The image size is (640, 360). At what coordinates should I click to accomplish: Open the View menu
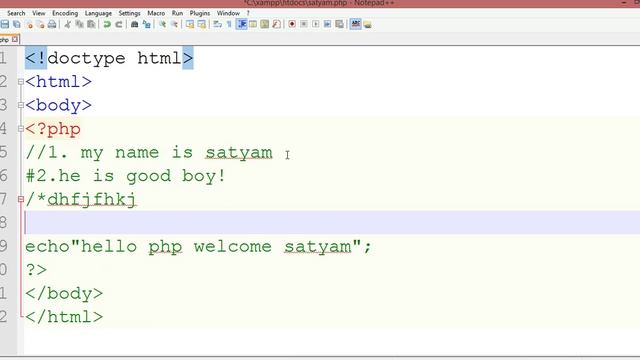[39, 13]
